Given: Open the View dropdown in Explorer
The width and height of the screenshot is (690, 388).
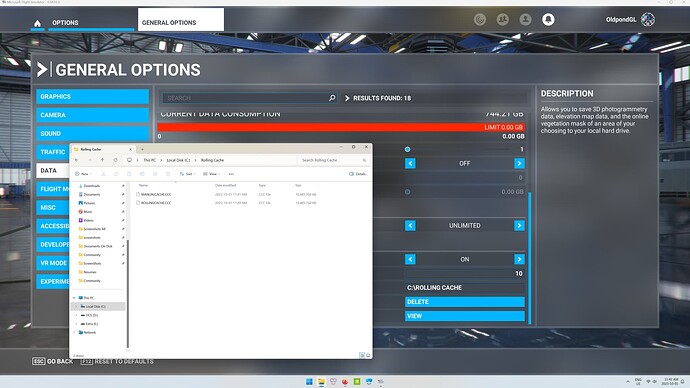Looking at the screenshot, I should pos(212,174).
